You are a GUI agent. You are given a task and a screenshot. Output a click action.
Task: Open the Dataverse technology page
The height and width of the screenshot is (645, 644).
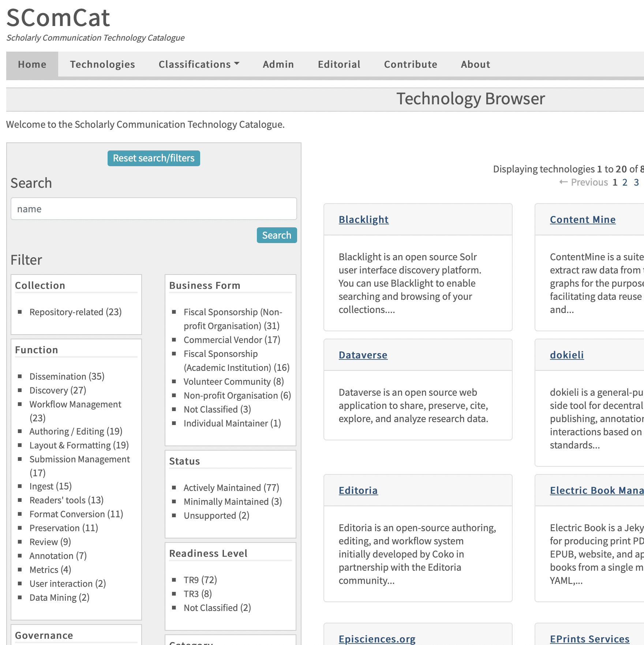[363, 355]
